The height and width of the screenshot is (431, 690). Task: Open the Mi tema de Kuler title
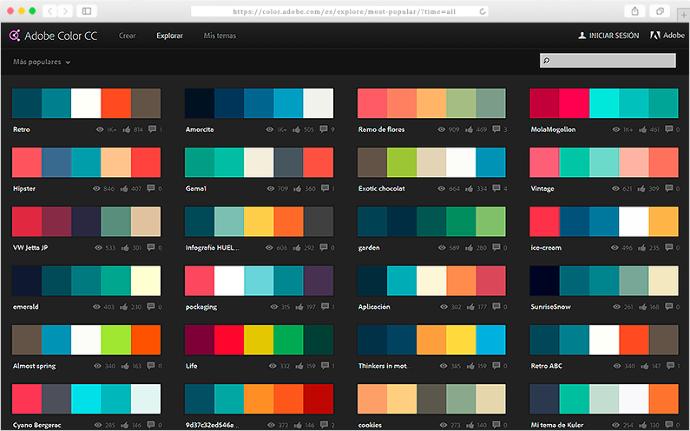(x=557, y=425)
